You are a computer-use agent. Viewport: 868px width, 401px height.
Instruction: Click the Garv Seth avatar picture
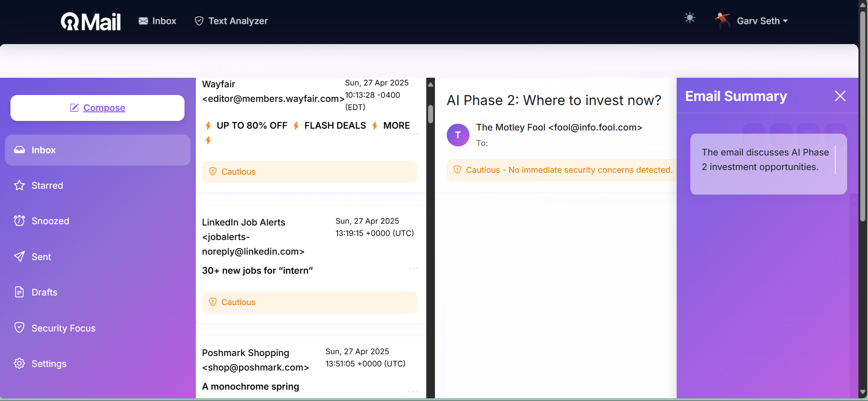coord(722,20)
